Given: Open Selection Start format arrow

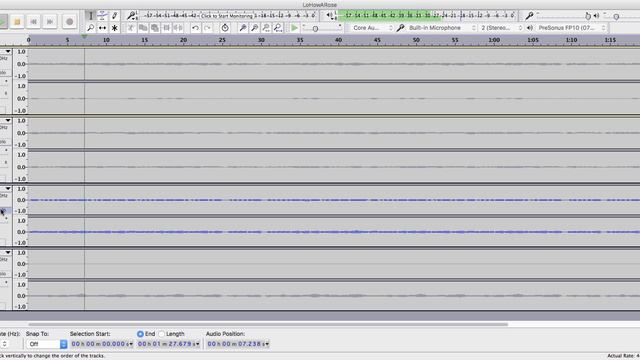Looking at the screenshot, I should [x=131, y=344].
